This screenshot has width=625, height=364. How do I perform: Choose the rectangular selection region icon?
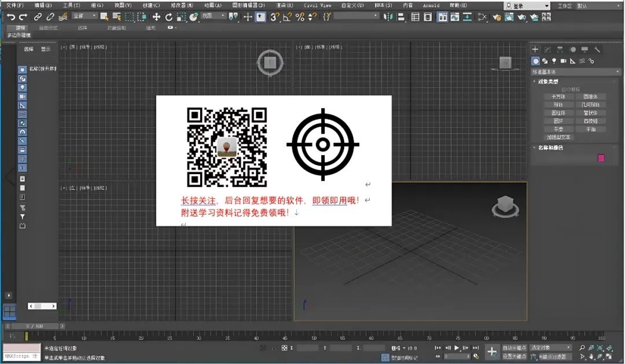coord(129,17)
